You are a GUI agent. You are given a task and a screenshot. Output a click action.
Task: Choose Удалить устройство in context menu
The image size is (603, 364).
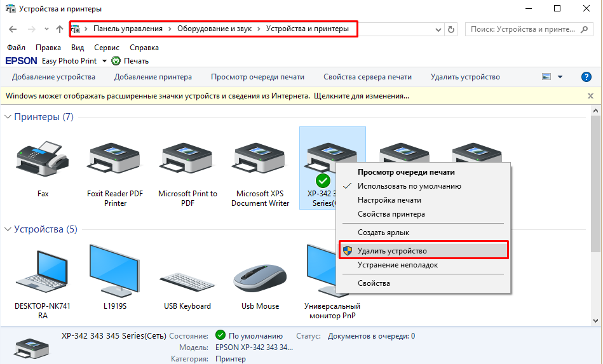[423, 251]
